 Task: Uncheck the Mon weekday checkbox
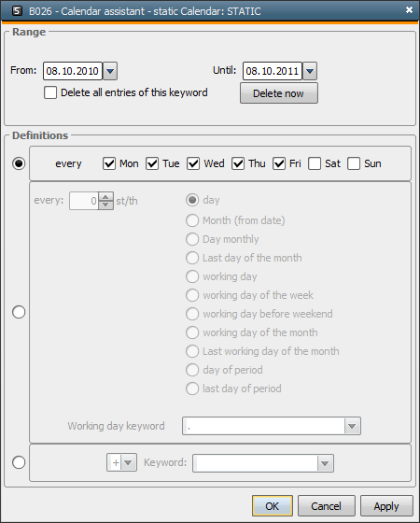pyautogui.click(x=109, y=163)
